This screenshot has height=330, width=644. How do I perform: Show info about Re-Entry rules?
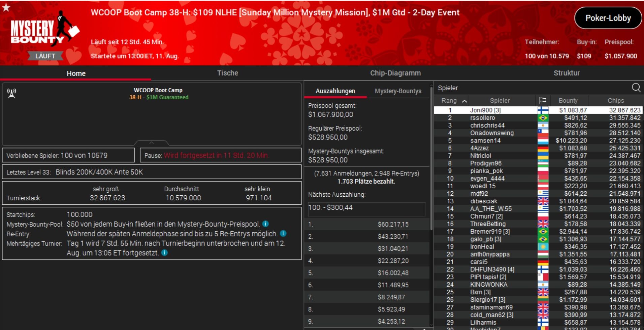(x=283, y=233)
